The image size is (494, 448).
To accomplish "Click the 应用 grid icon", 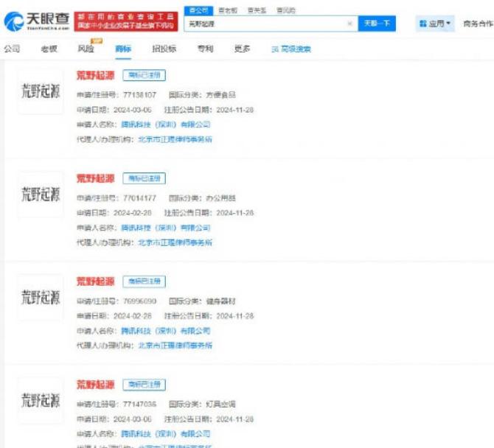I will [x=423, y=24].
